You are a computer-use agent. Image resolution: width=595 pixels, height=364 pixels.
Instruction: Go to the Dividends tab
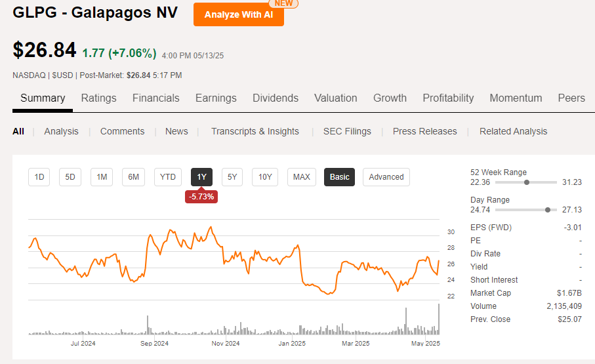[276, 98]
